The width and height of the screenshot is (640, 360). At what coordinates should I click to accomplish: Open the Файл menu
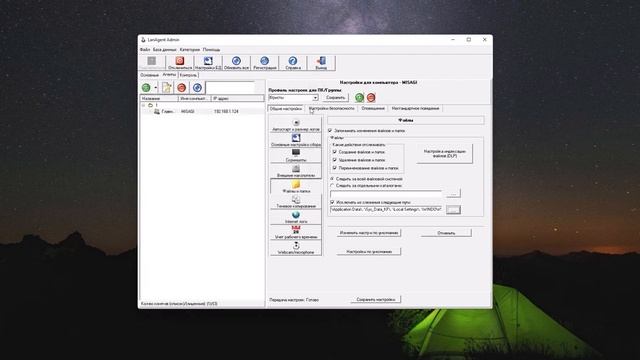pyautogui.click(x=145, y=50)
